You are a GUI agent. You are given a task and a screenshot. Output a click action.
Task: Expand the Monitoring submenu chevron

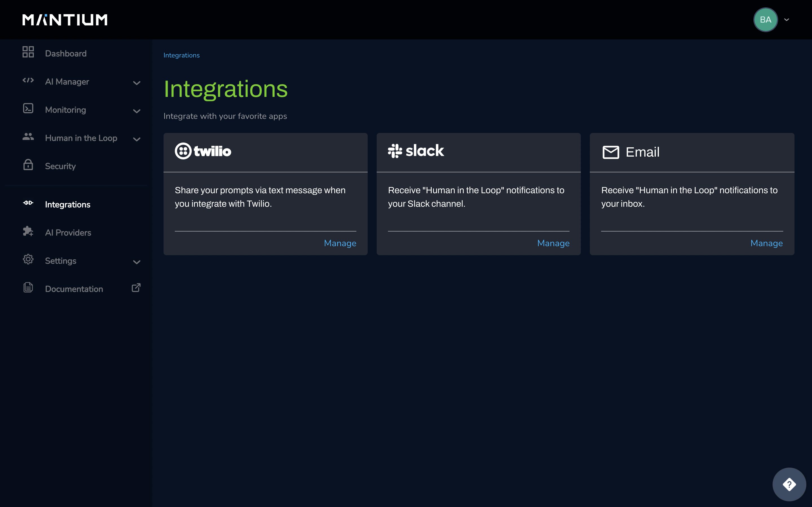click(x=136, y=111)
